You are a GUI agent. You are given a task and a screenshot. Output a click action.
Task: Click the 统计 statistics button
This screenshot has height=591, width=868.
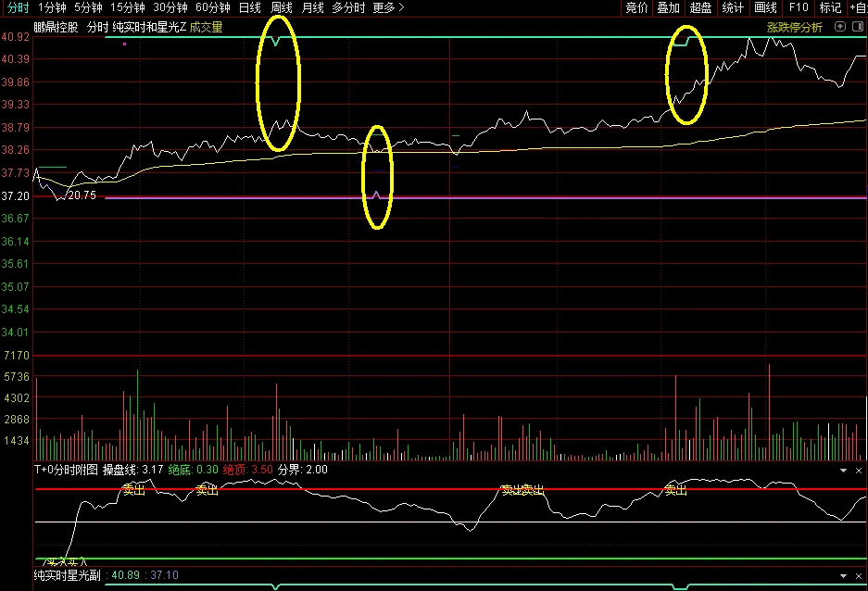(733, 8)
